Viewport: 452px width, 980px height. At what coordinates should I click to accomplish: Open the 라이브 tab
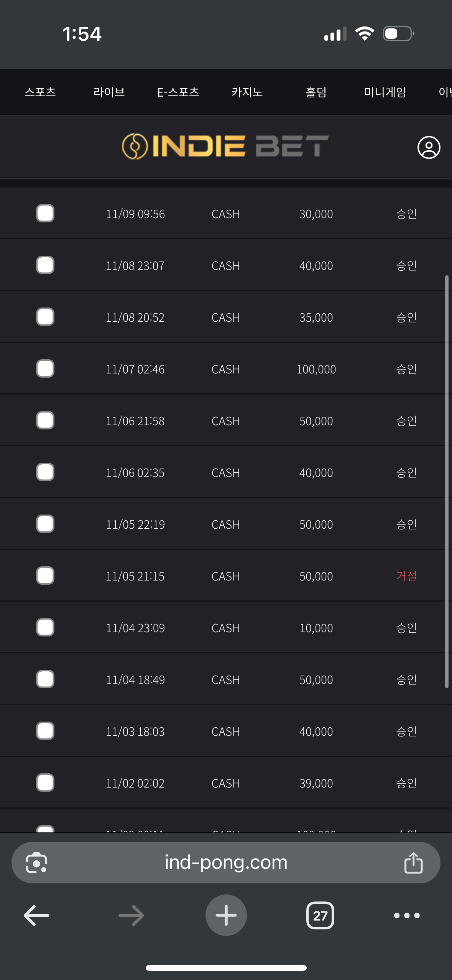109,92
